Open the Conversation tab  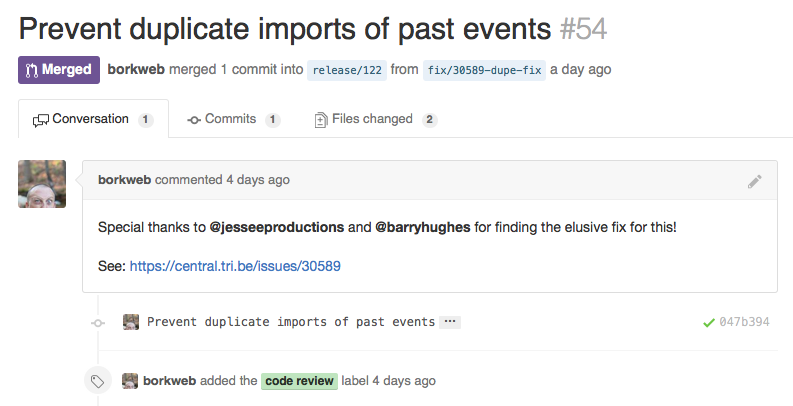pyautogui.click(x=92, y=119)
